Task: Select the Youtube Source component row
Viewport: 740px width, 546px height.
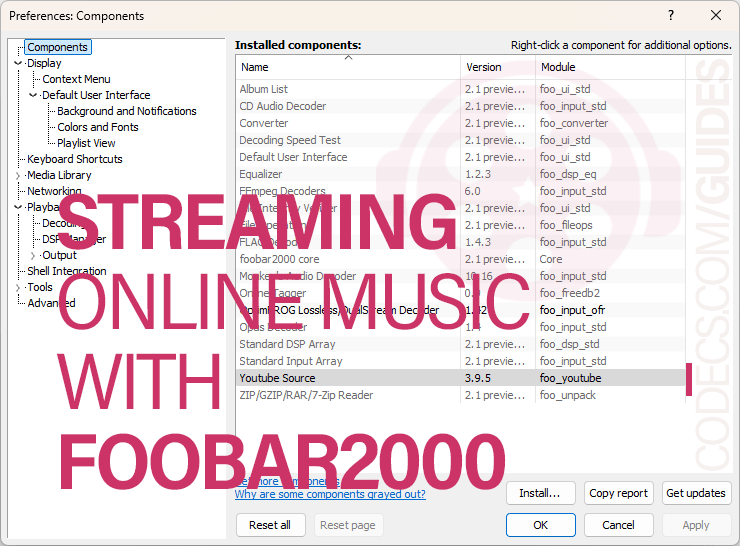Action: click(x=461, y=378)
